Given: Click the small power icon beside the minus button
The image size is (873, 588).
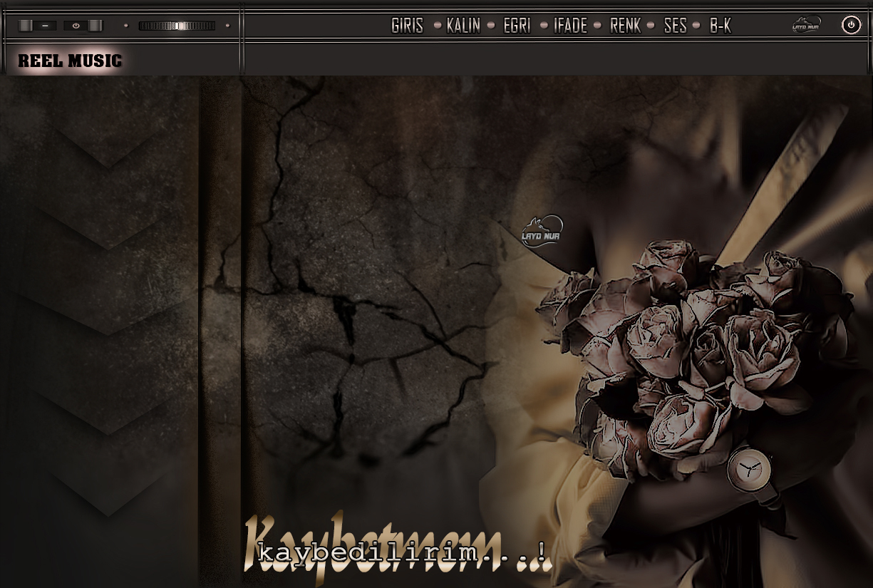Looking at the screenshot, I should tap(76, 26).
